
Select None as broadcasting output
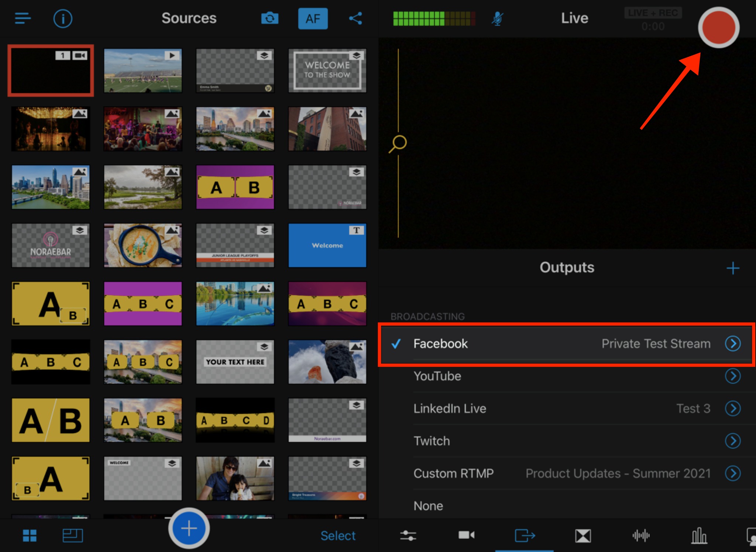coord(428,506)
